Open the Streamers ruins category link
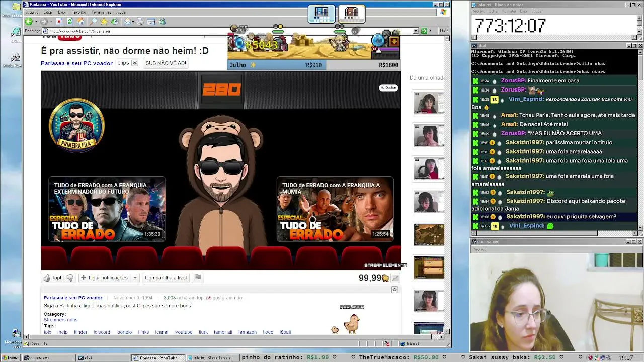The width and height of the screenshot is (644, 362). click(x=60, y=320)
